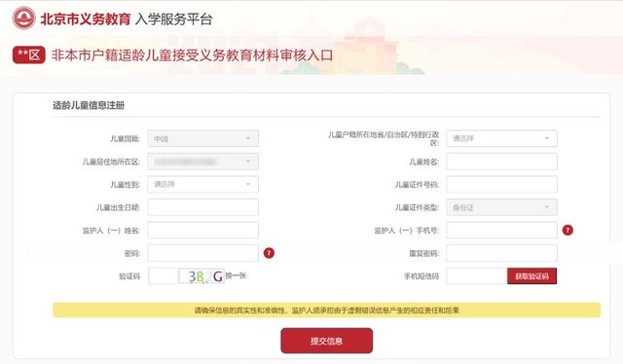Submit form with 提交信息 button
Image resolution: width=623 pixels, height=364 pixels.
tap(327, 341)
